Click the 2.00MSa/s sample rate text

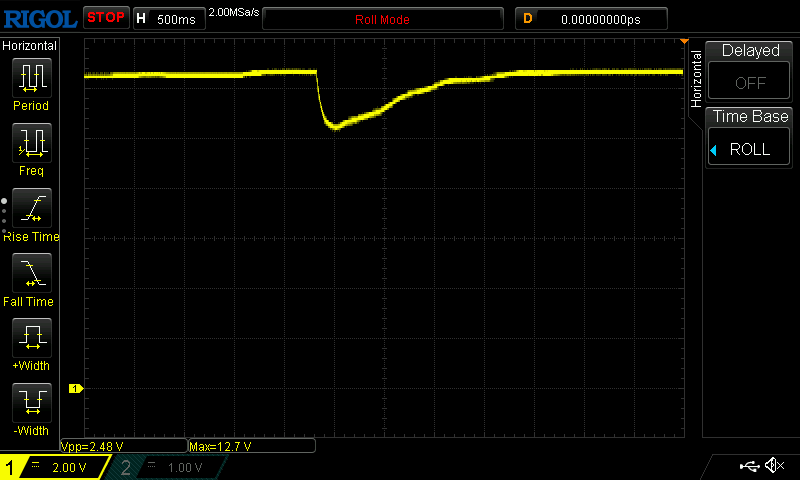[x=234, y=12]
